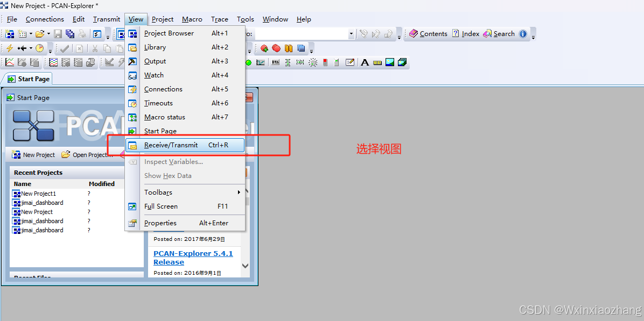Screen dimensions: 644x321
Task: Open toolbar options arrow after Help info icon
Action: [533, 35]
